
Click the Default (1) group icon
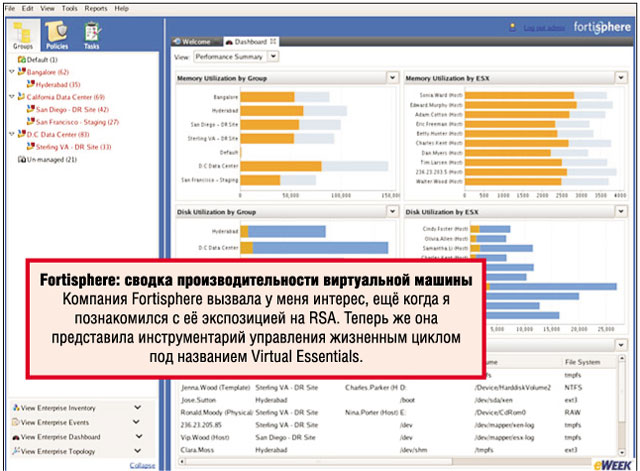pyautogui.click(x=22, y=60)
